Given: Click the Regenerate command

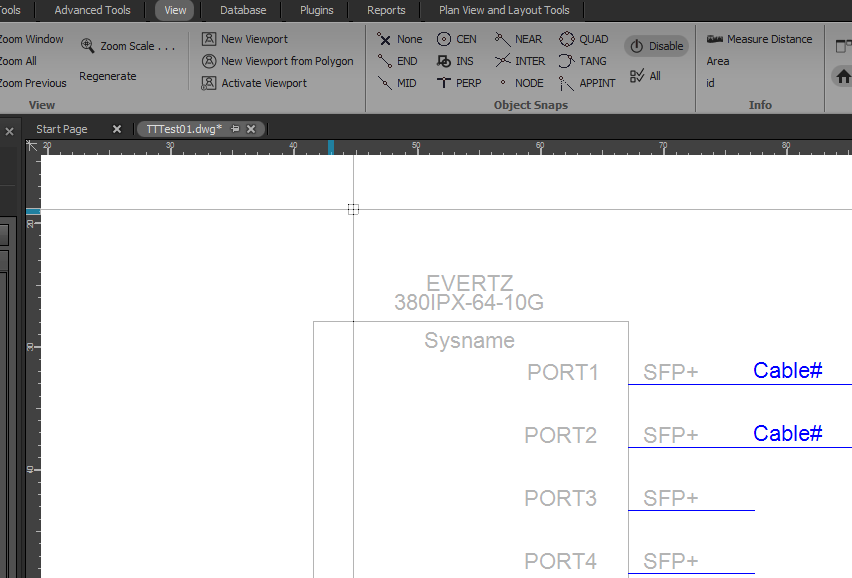Looking at the screenshot, I should [108, 77].
